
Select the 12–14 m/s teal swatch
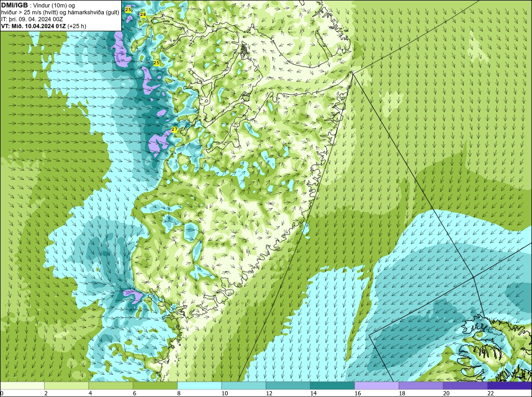point(288,386)
